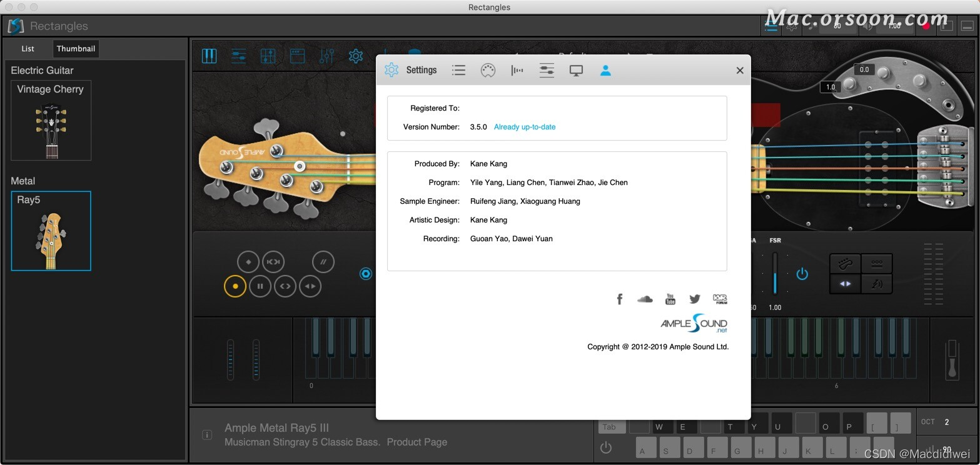Viewport: 980px width, 465px height.
Task: Click the info icon beside Ample Metal Ray5 III
Action: [207, 435]
